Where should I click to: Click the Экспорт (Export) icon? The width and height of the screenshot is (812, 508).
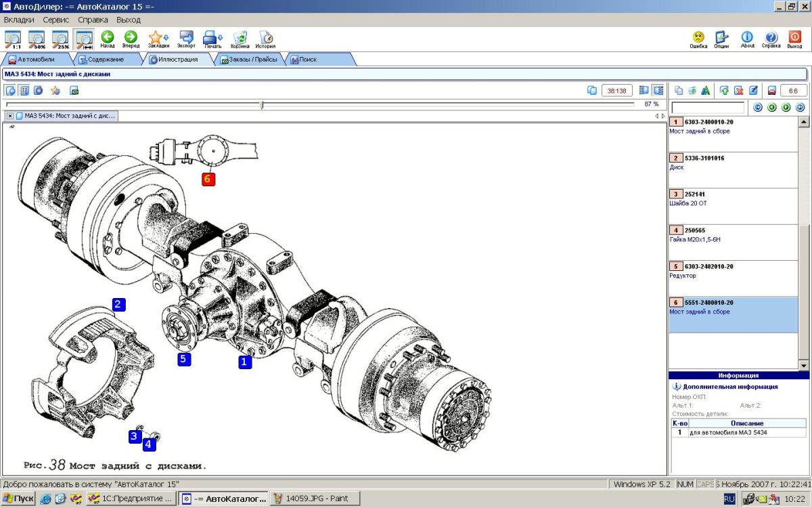(186, 38)
